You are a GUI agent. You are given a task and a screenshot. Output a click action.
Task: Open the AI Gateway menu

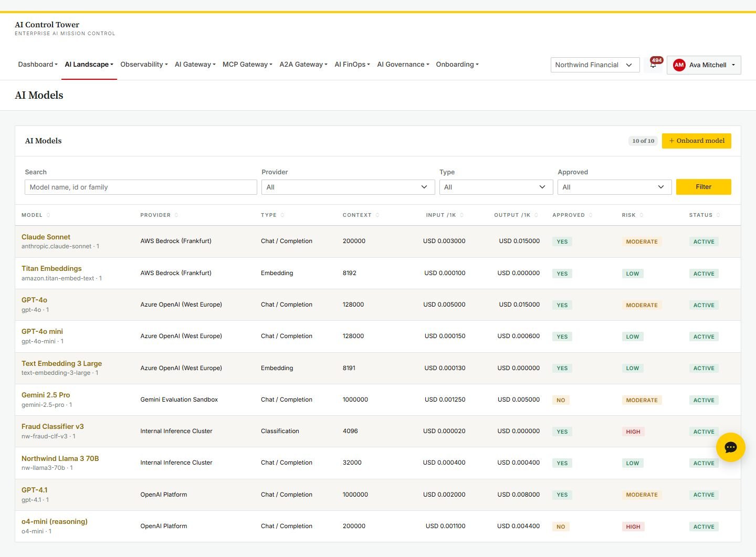point(195,65)
